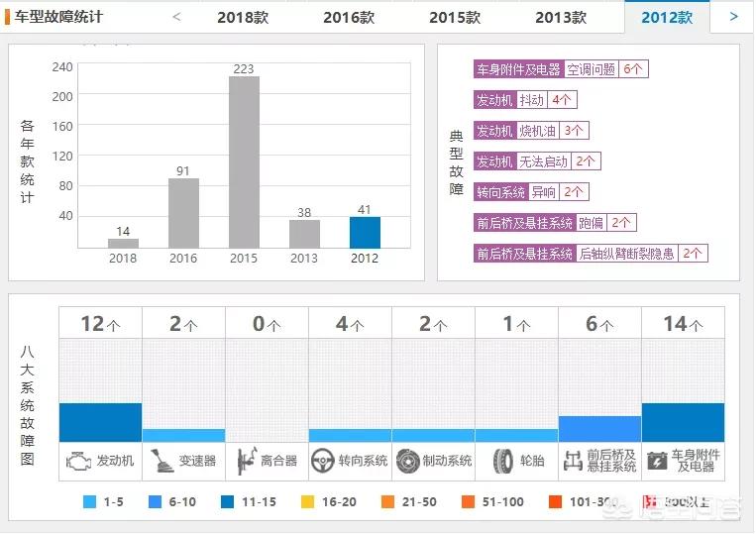Image resolution: width=756 pixels, height=534 pixels.
Task: Switch to the 2018款 tab
Action: point(243,17)
